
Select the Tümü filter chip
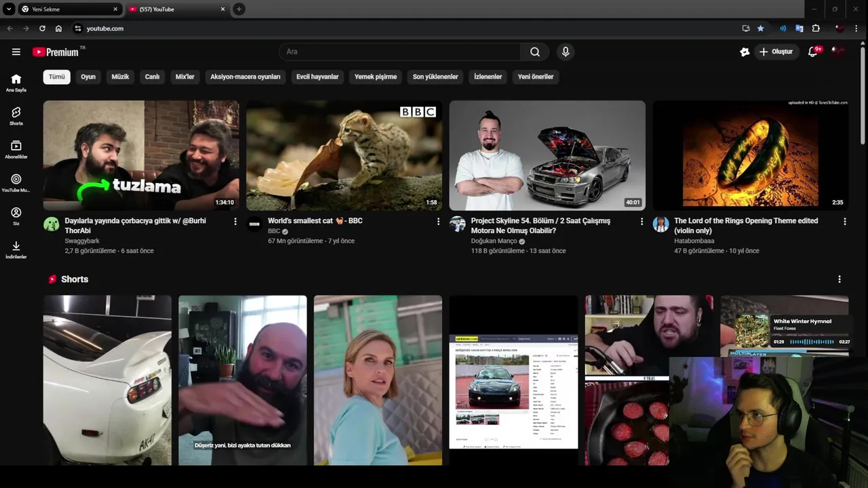click(x=57, y=77)
